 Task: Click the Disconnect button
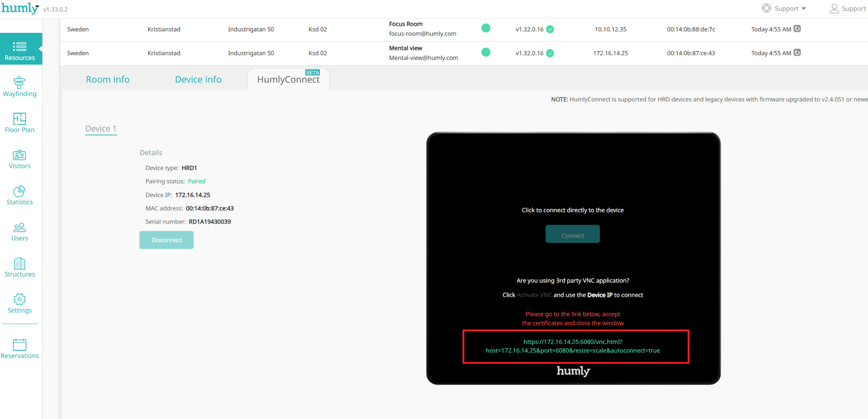(167, 240)
